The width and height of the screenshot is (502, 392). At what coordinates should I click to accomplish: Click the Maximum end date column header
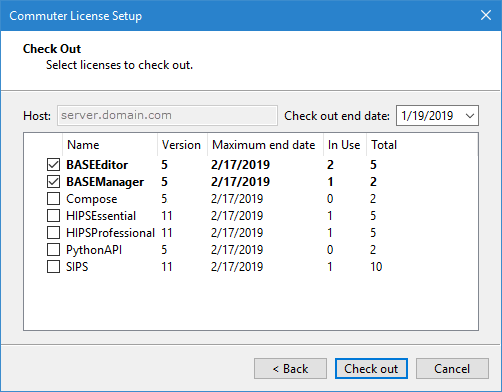pyautogui.click(x=265, y=145)
